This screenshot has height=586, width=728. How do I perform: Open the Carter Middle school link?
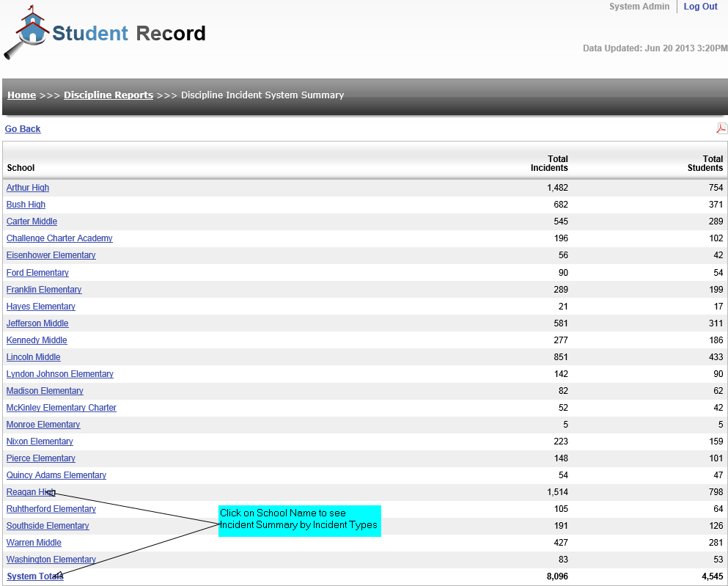[32, 221]
